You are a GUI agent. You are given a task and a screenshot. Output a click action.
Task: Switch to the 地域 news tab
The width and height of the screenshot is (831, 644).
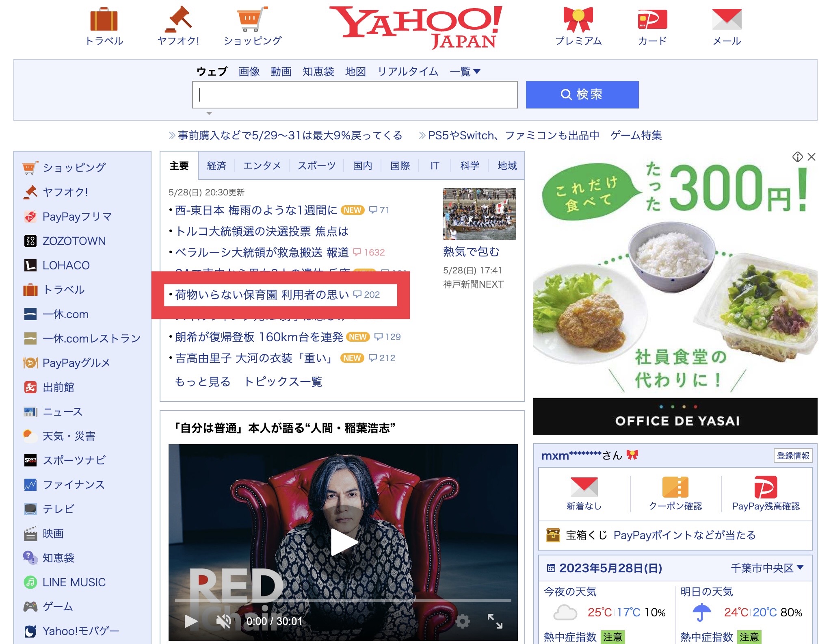click(507, 166)
